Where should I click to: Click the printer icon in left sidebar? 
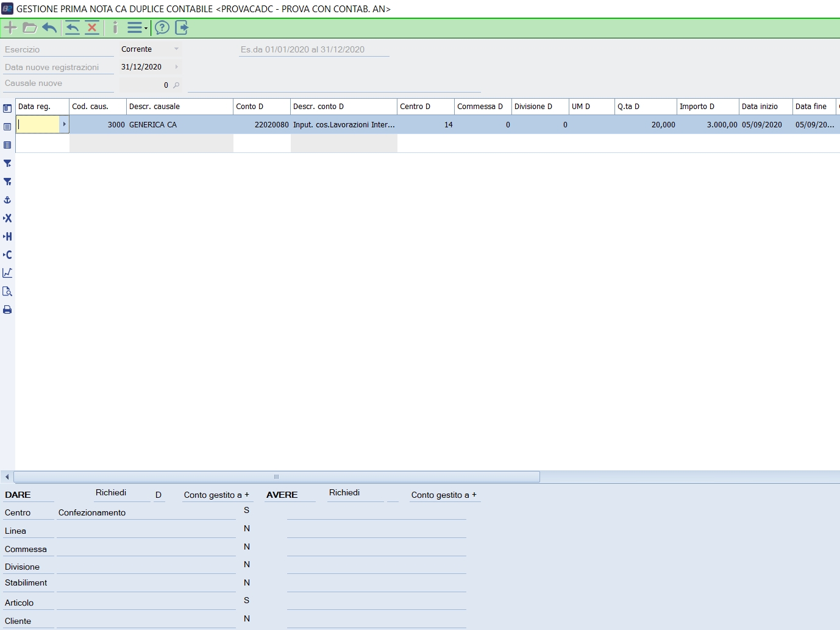[x=7, y=310]
